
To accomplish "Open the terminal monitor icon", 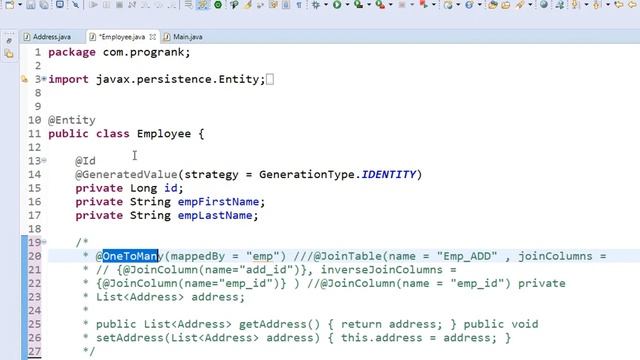I will click(x=60, y=4).
